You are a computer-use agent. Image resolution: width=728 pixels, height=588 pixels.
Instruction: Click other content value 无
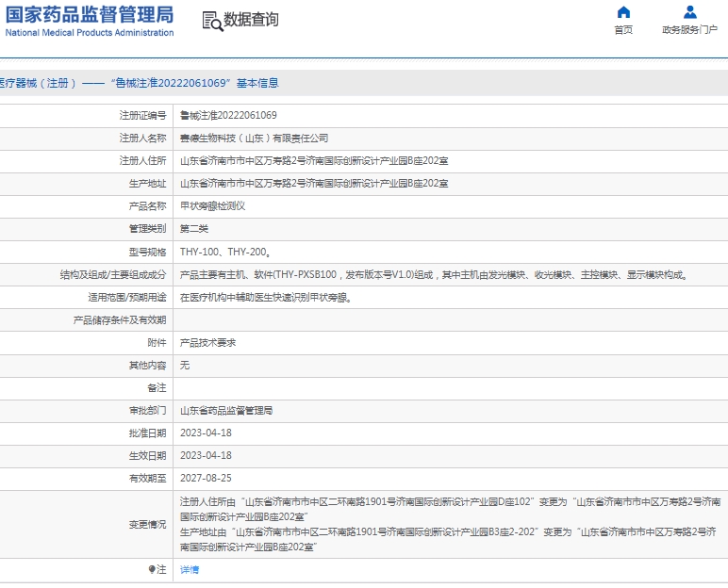point(185,366)
